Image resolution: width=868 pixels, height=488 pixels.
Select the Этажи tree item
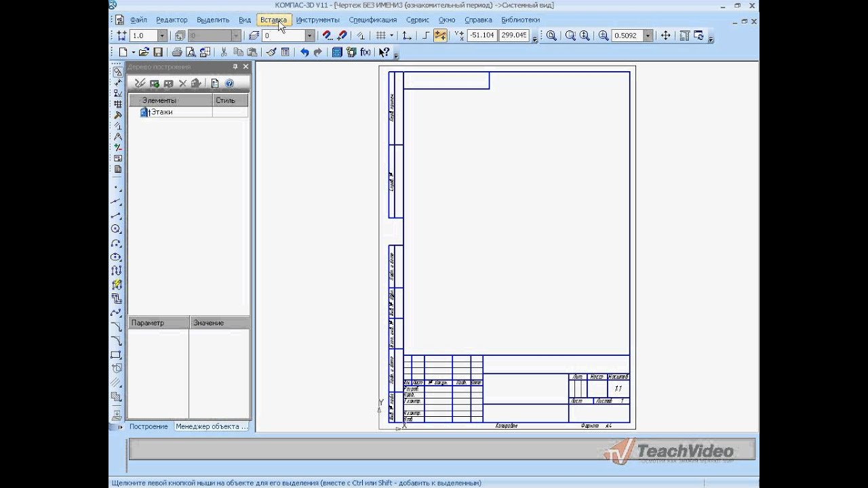(x=161, y=112)
